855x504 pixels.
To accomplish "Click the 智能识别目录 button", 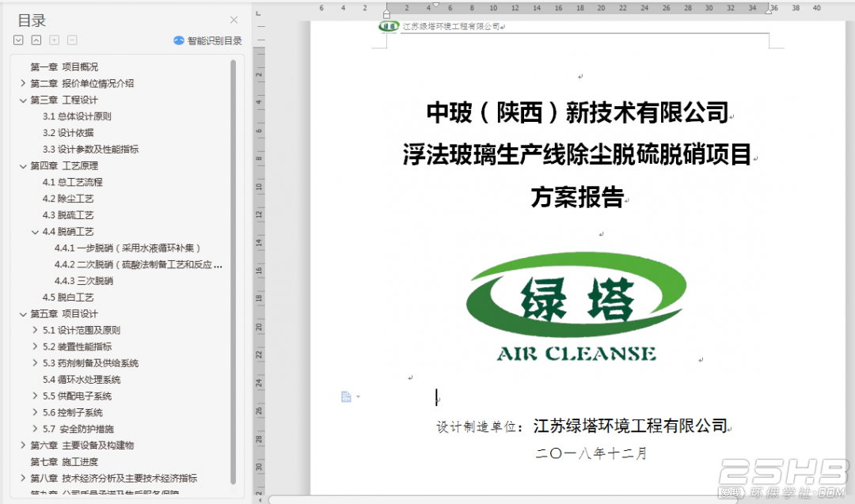I will [207, 40].
